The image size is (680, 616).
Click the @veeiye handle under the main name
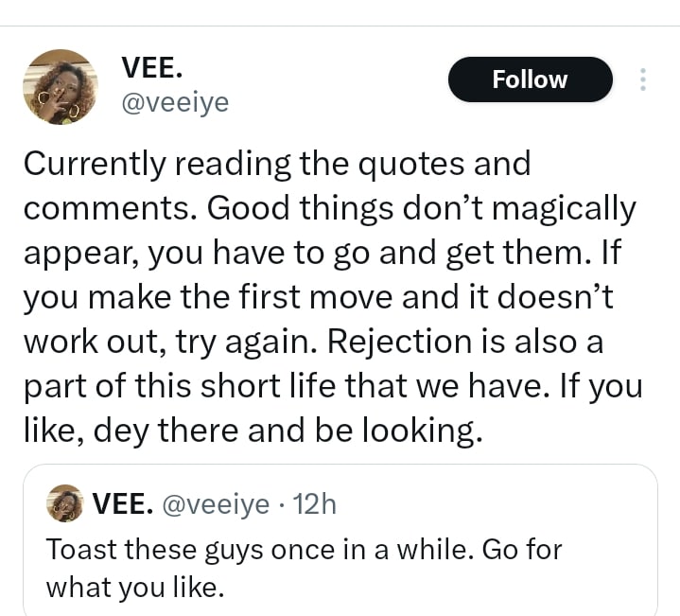pos(175,101)
